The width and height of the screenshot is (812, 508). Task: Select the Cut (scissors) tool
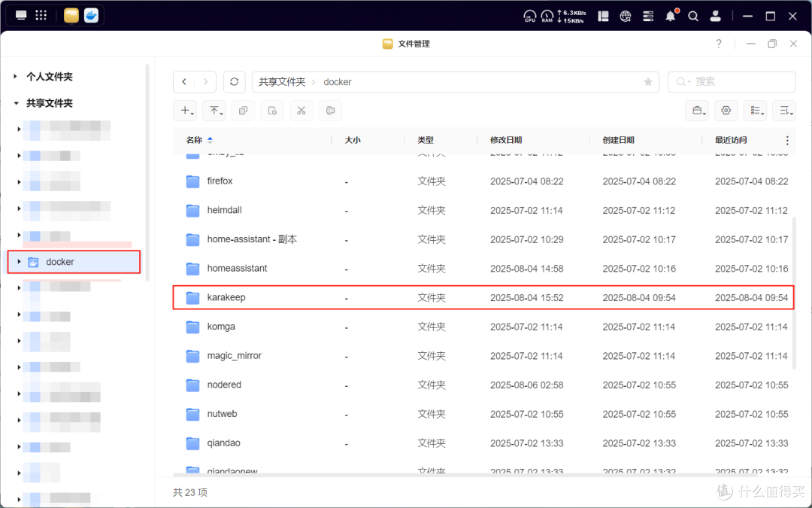pos(301,110)
